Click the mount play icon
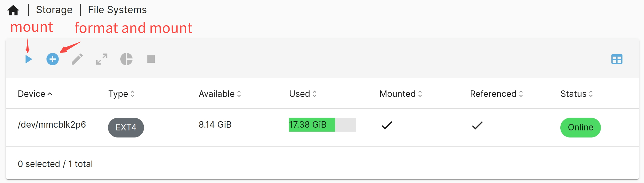 click(x=29, y=59)
